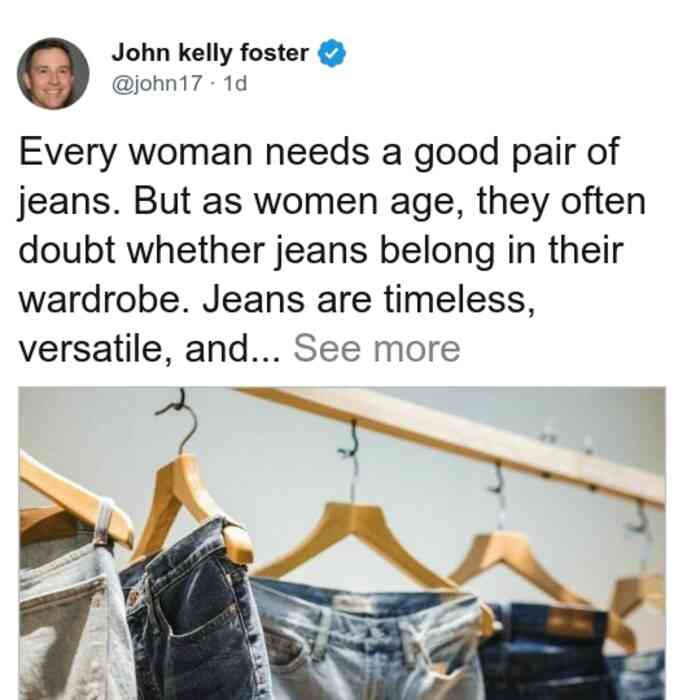The image size is (700, 700).
Task: Click the rightmost wooden hanger in photo
Action: [x=638, y=589]
